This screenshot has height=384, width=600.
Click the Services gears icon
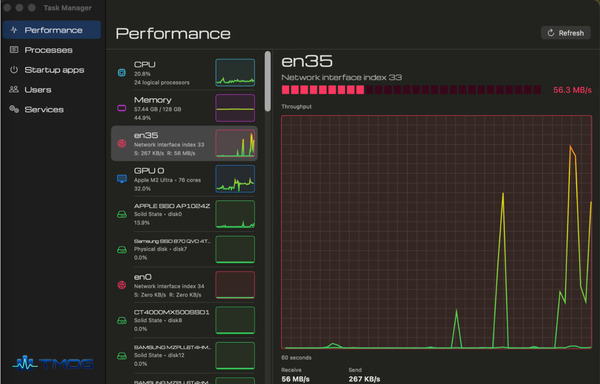point(14,109)
